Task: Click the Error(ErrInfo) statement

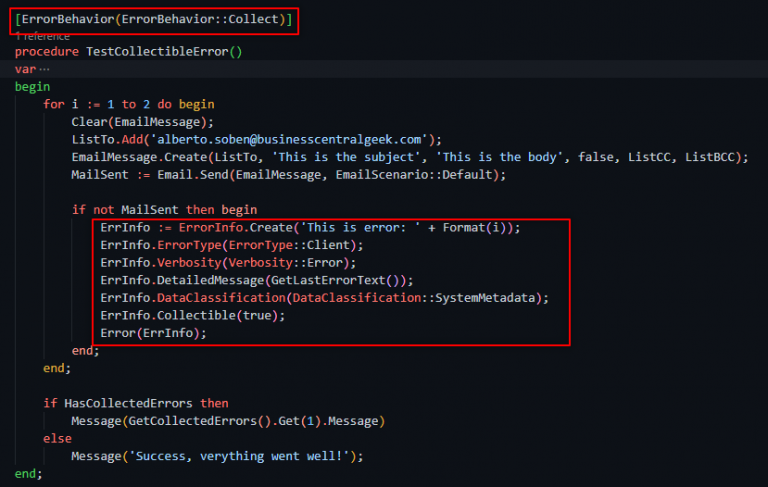Action: 153,334
